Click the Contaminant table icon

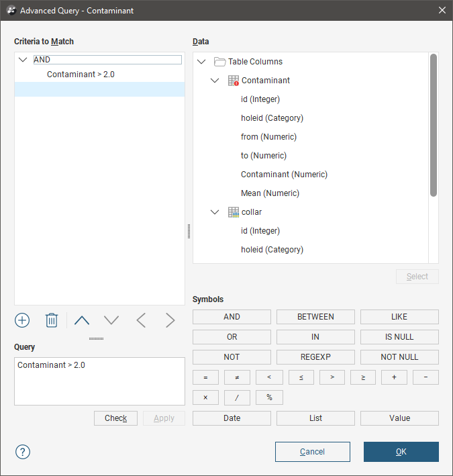[234, 81]
